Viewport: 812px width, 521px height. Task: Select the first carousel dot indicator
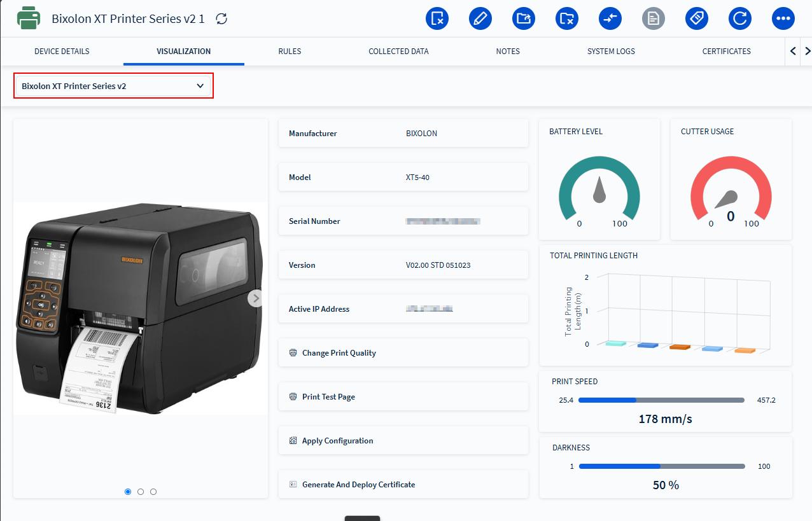(x=128, y=492)
